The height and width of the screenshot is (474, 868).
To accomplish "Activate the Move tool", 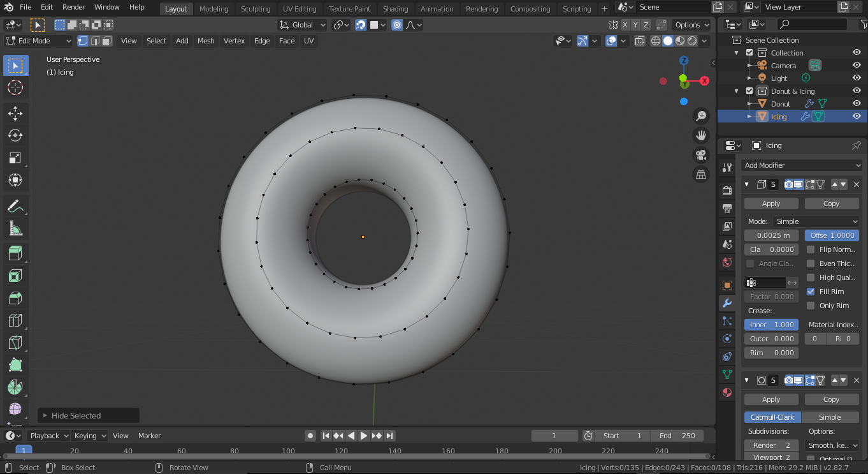I will click(15, 113).
